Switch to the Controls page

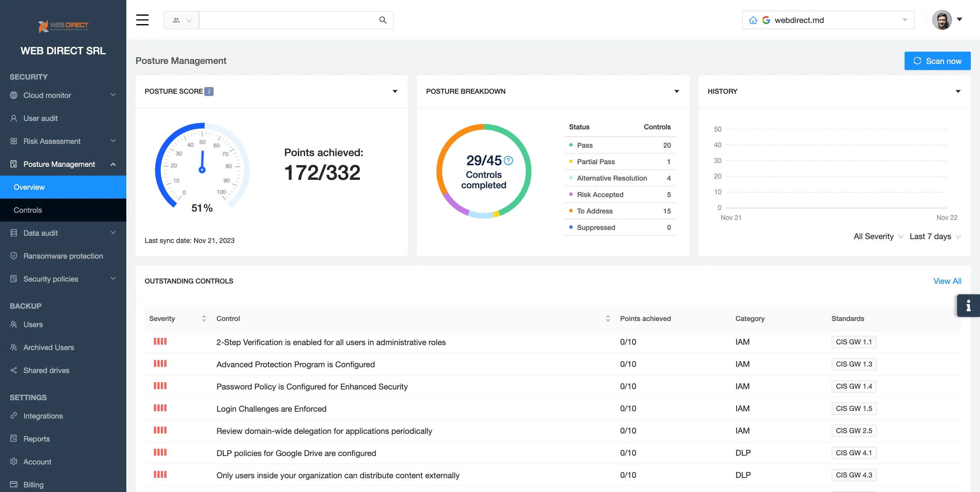click(x=28, y=210)
